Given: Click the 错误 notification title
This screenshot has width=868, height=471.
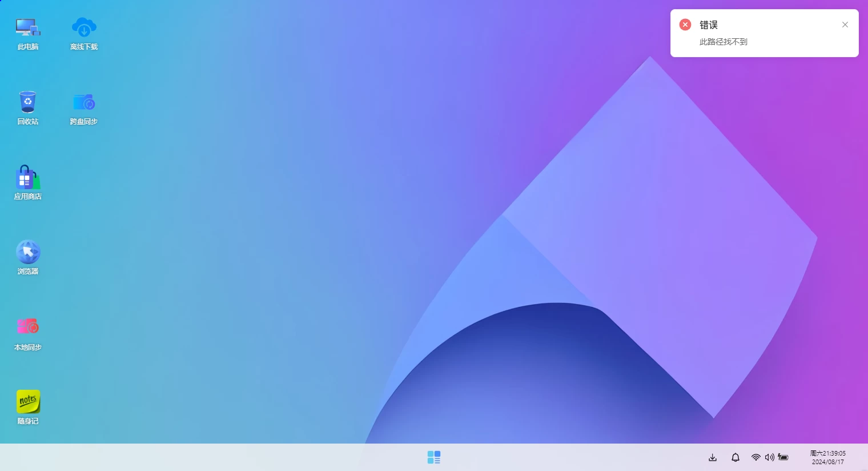Looking at the screenshot, I should click(709, 25).
